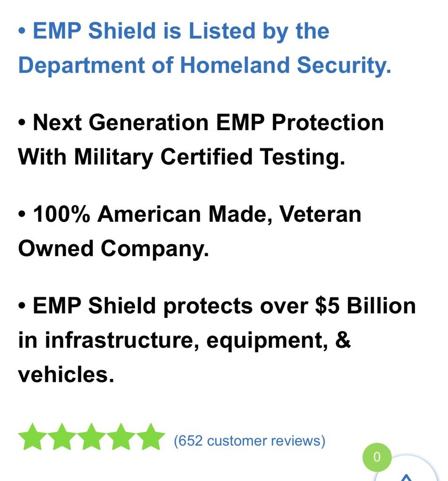This screenshot has height=481, width=448.
Task: Click the Department of Homeland Security link text
Action: point(205,65)
